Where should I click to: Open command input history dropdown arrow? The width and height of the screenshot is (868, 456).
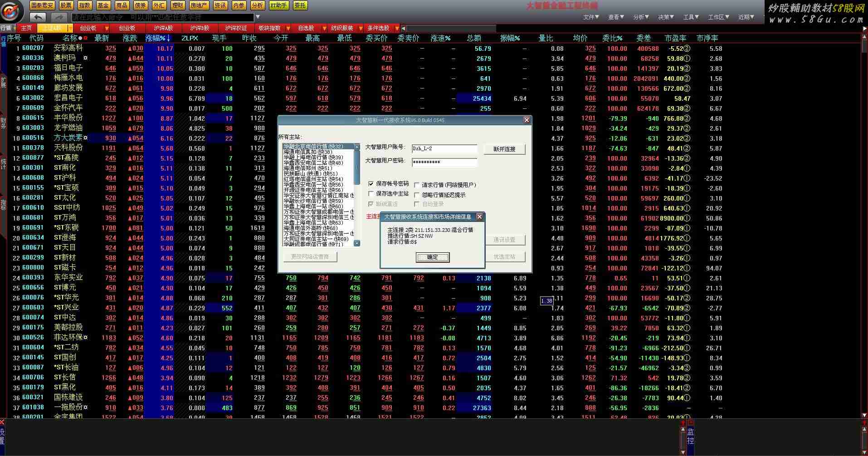tap(258, 17)
